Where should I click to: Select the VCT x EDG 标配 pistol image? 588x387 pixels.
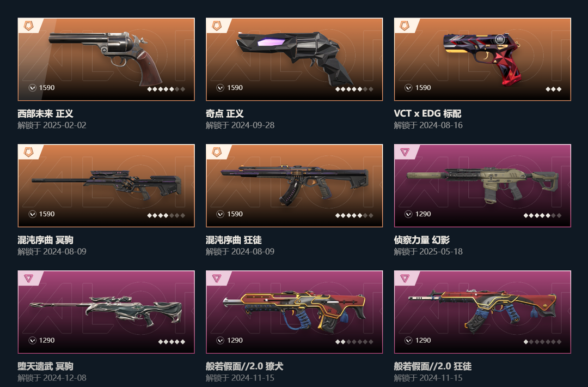(482, 59)
